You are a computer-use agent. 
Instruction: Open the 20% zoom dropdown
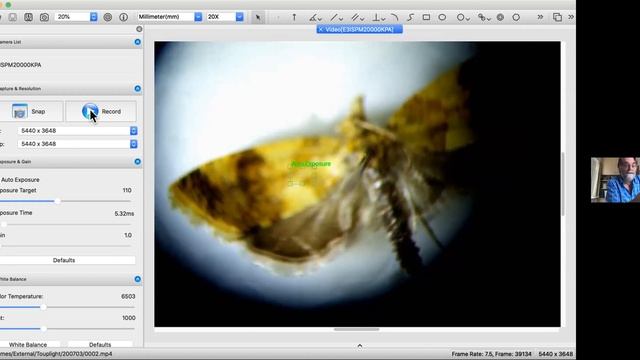click(x=93, y=17)
